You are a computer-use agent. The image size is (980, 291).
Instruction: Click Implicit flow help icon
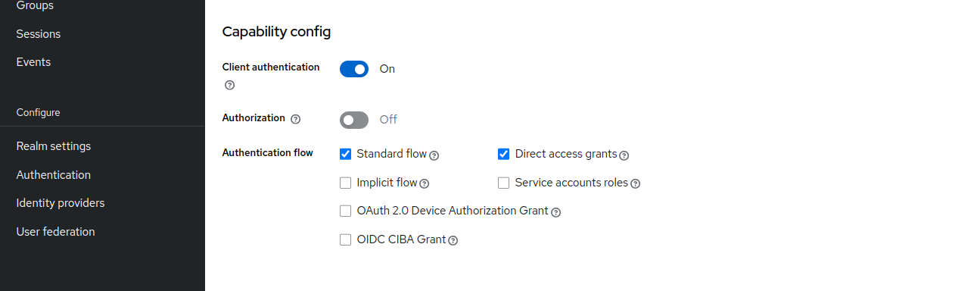coord(425,183)
